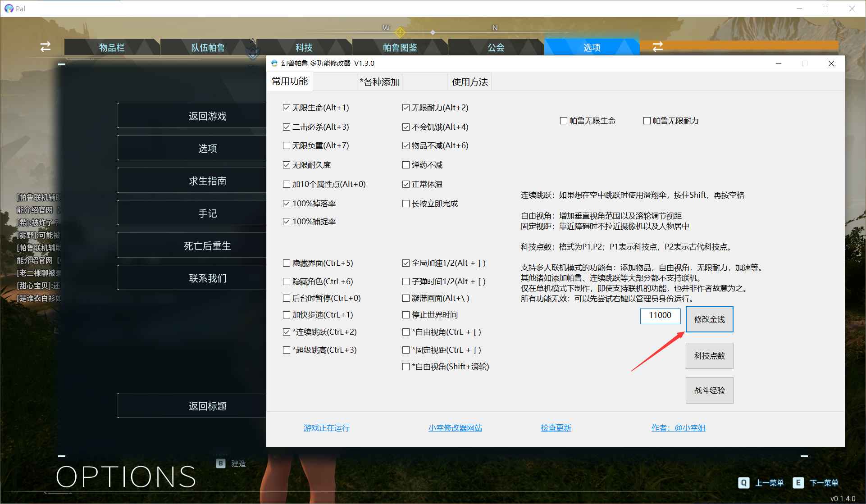This screenshot has width=866, height=504.
Task: Switch to the *各种添加 tab
Action: click(379, 82)
